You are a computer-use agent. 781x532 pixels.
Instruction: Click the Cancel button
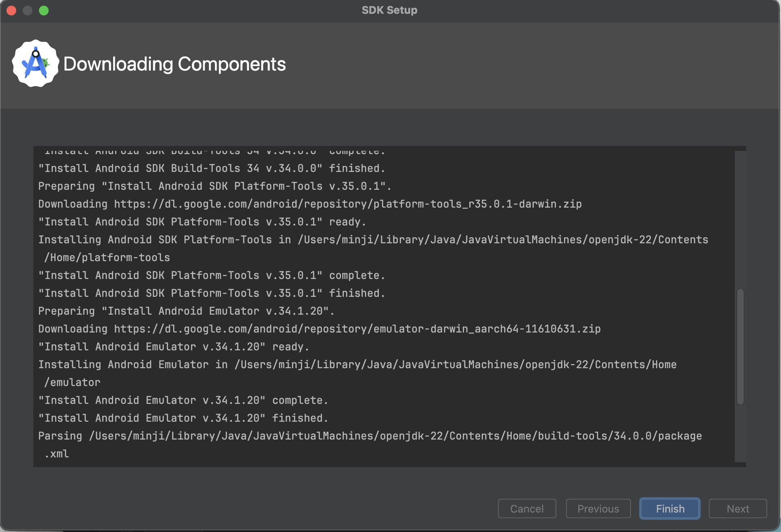[x=527, y=508]
